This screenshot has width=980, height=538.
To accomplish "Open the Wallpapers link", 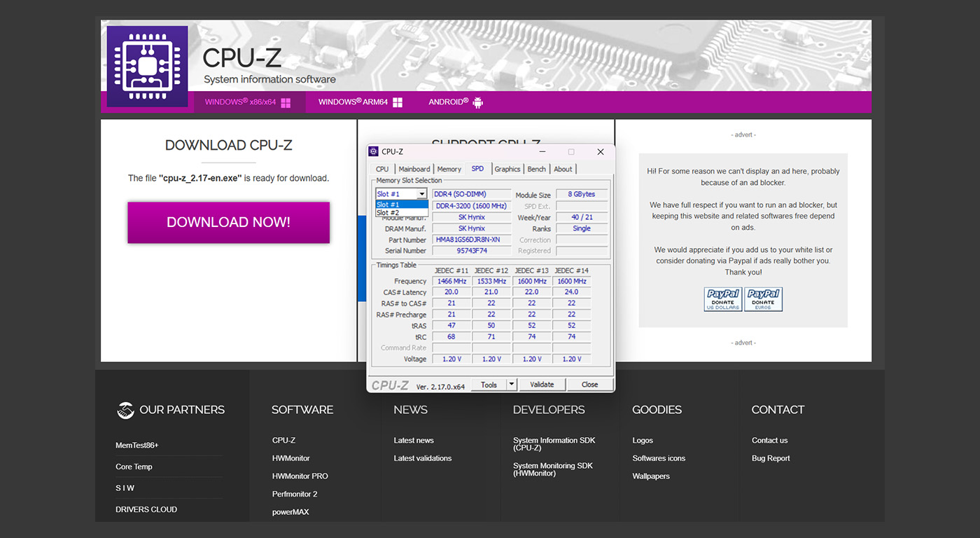I will pyautogui.click(x=651, y=476).
